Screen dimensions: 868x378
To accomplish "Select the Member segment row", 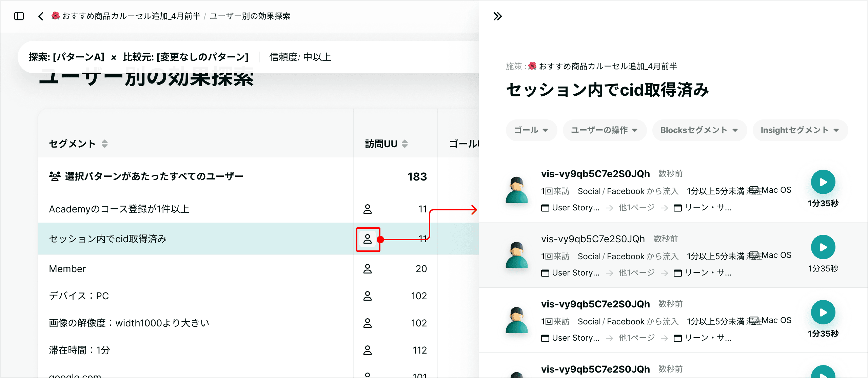I will (x=258, y=269).
